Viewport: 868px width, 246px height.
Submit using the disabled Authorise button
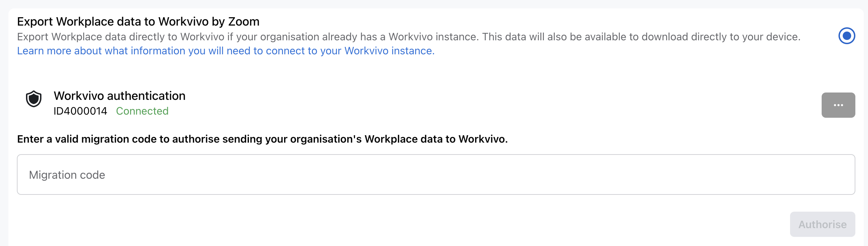click(x=822, y=224)
